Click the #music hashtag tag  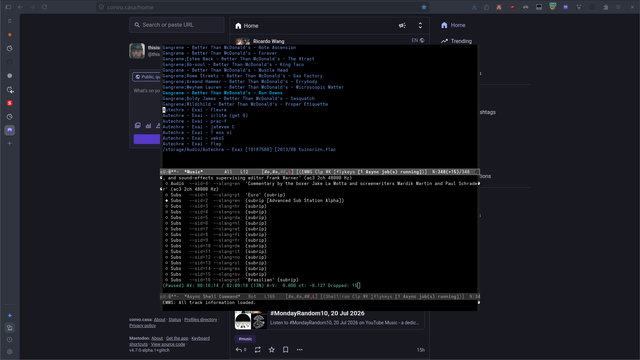point(245,339)
